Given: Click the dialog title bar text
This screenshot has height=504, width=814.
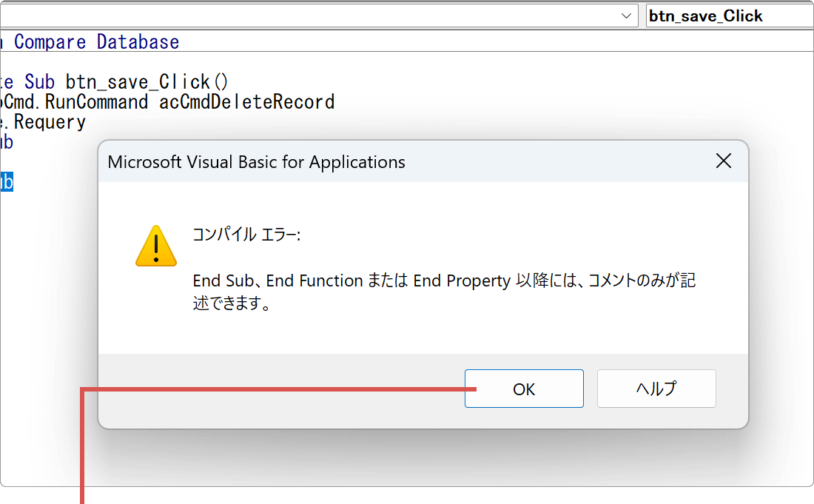Looking at the screenshot, I should pyautogui.click(x=257, y=162).
